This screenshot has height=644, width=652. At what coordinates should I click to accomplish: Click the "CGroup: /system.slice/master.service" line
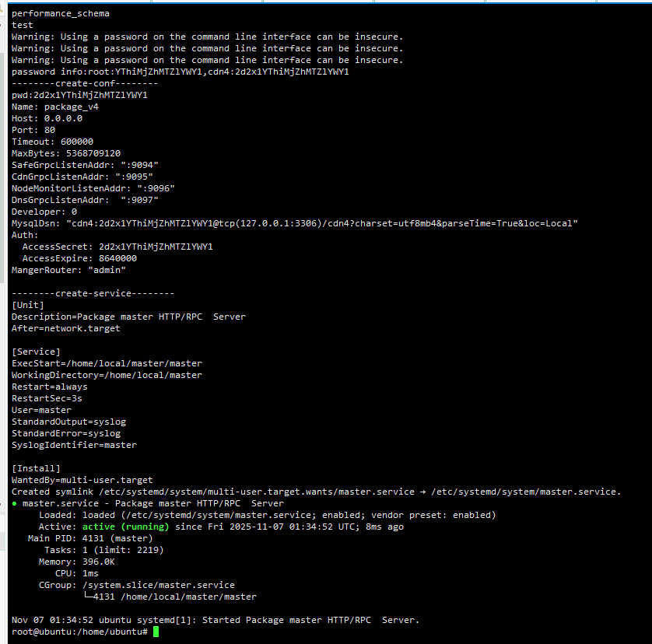[137, 585]
